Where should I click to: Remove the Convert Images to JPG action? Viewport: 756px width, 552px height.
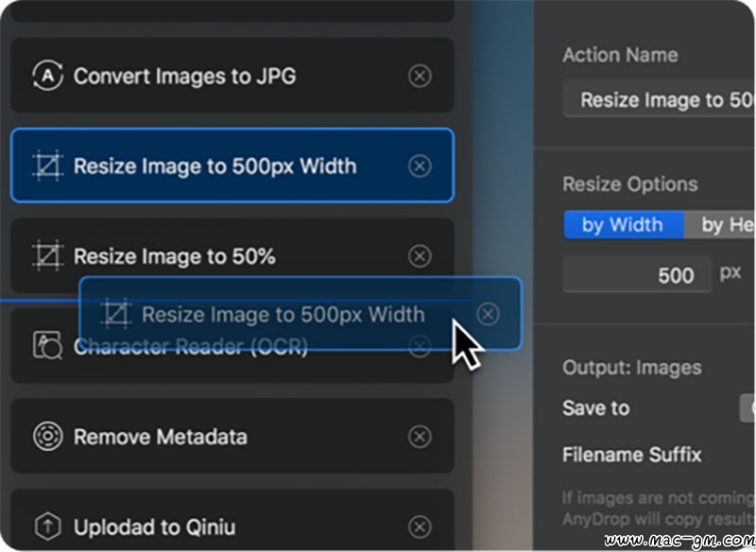coord(420,76)
